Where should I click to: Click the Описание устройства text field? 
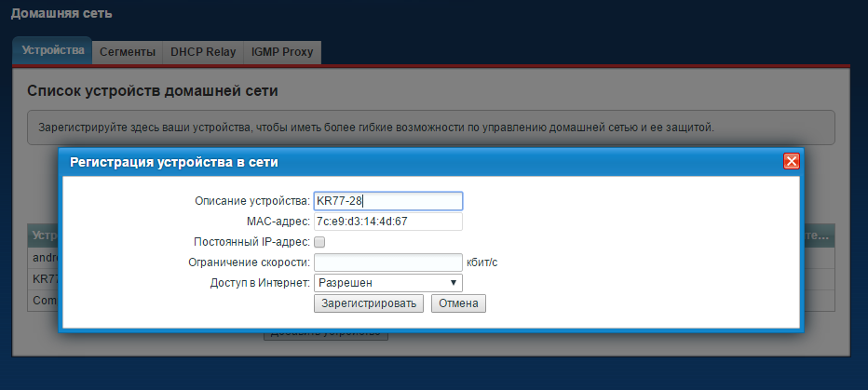pos(387,201)
